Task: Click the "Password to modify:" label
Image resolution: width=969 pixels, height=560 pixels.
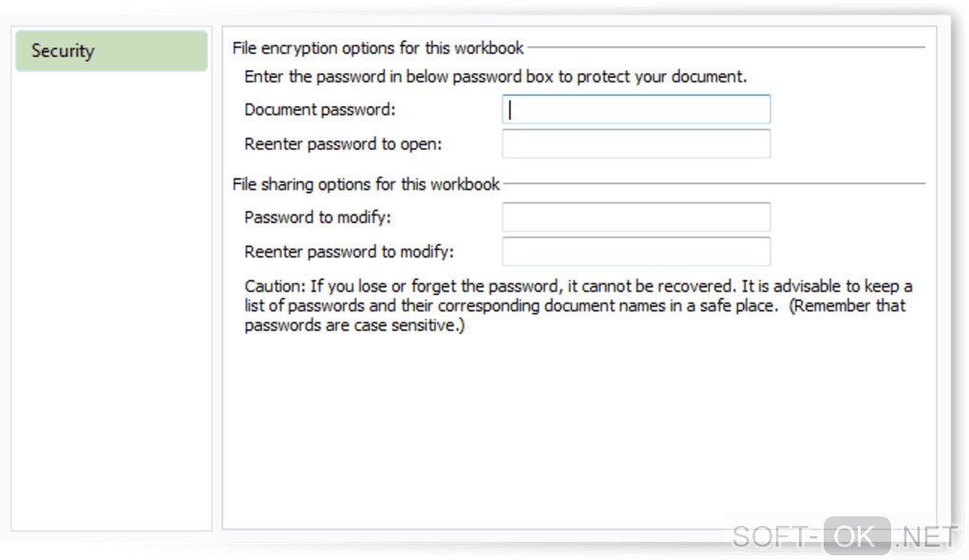Action: pyautogui.click(x=317, y=217)
